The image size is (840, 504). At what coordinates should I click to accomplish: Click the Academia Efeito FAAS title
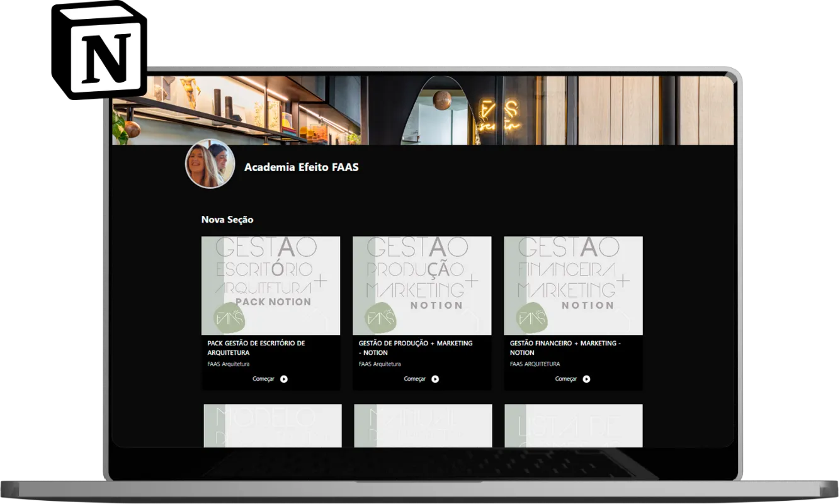point(301,167)
